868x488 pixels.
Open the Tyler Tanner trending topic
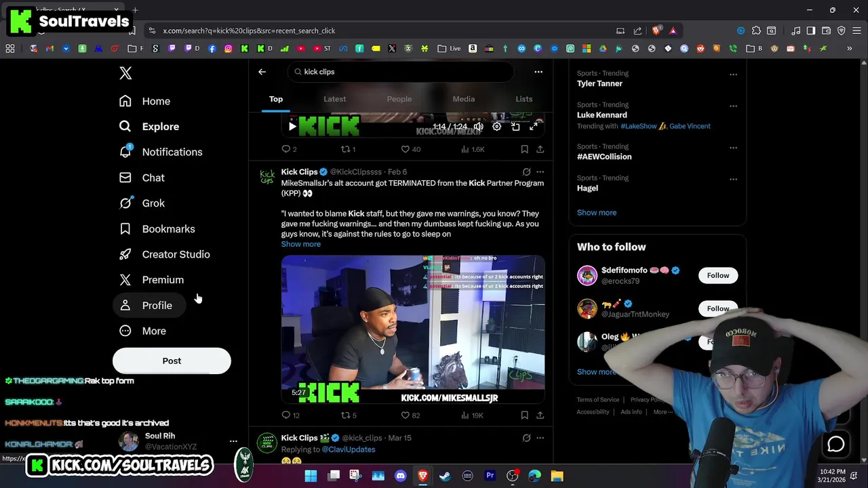(599, 83)
